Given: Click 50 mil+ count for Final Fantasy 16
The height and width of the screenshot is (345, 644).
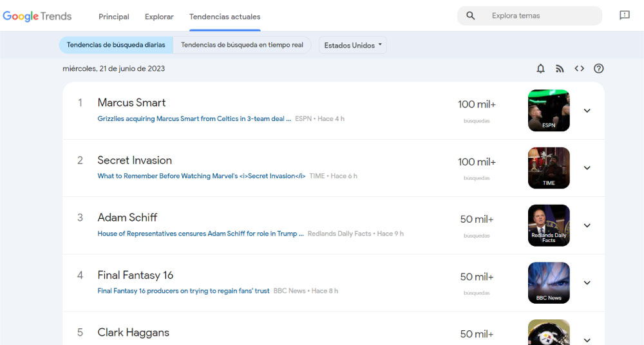Looking at the screenshot, I should click(477, 277).
